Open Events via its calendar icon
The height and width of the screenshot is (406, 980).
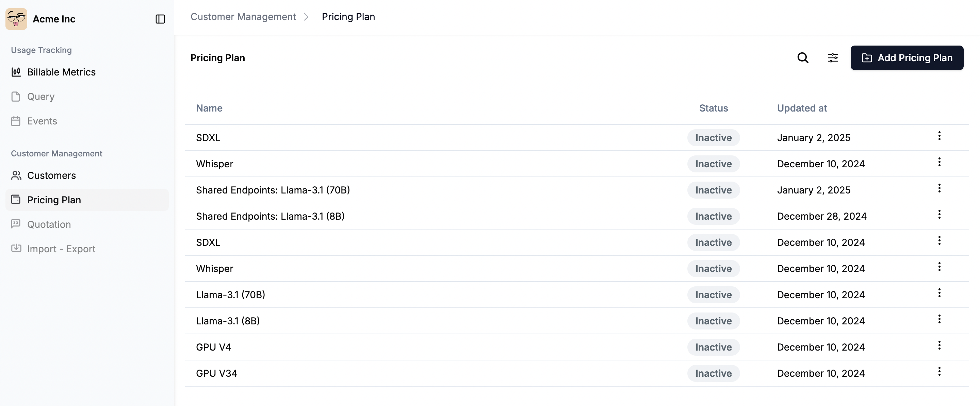pos(16,121)
